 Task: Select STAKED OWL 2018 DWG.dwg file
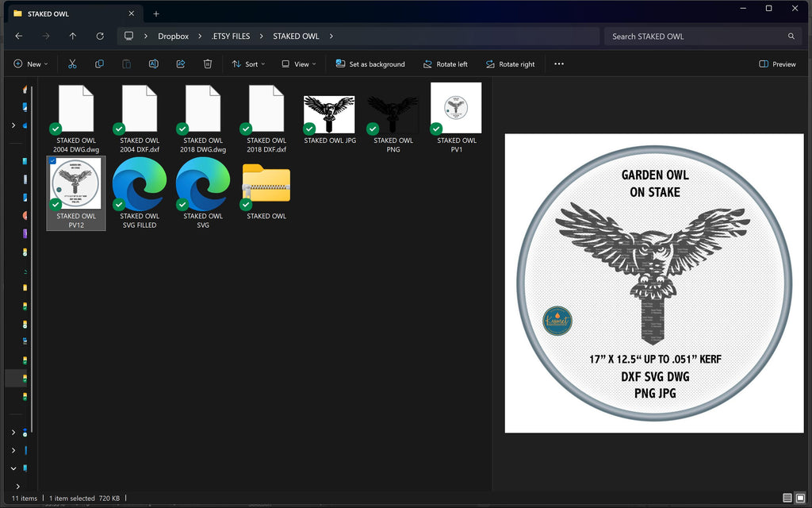click(x=203, y=119)
